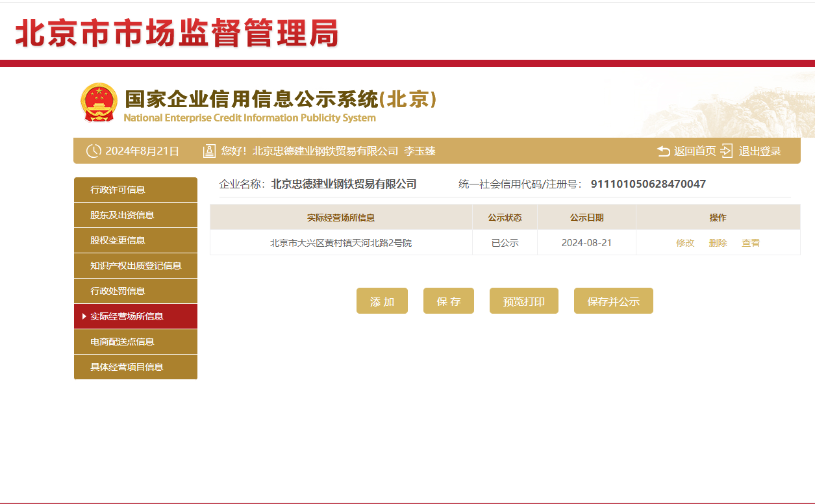Viewport: 815px width, 504px height.
Task: Click 删除 for the 天河北路2号院 row
Action: coord(718,243)
